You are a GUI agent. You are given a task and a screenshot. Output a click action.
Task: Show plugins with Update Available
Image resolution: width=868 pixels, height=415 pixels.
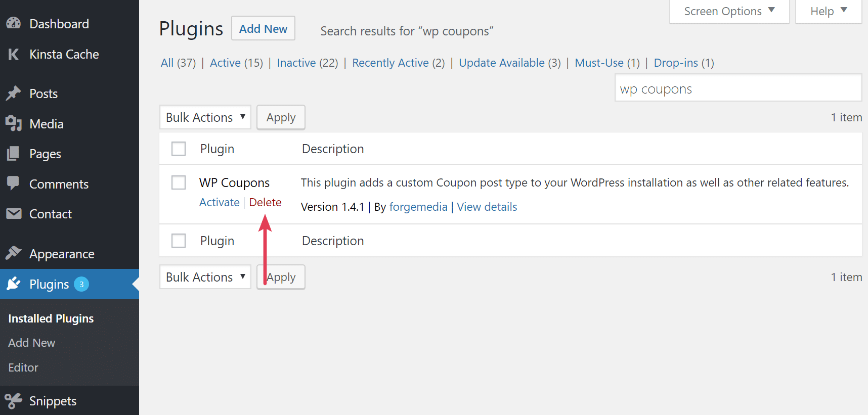pos(502,63)
